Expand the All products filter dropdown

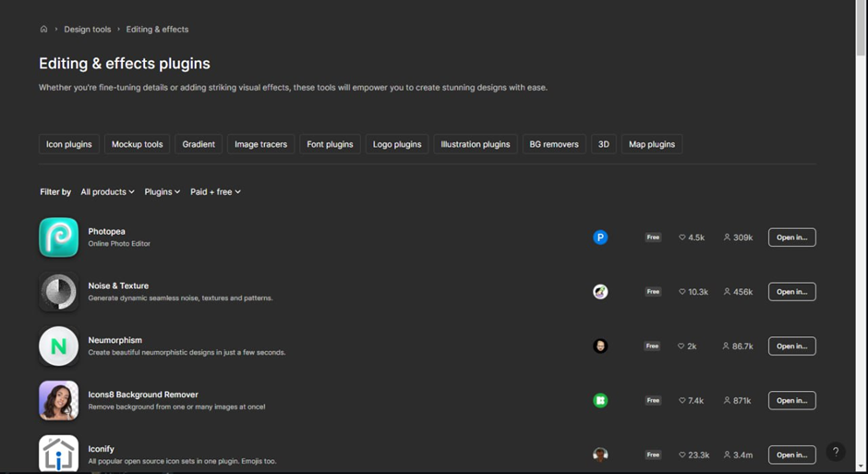click(107, 192)
